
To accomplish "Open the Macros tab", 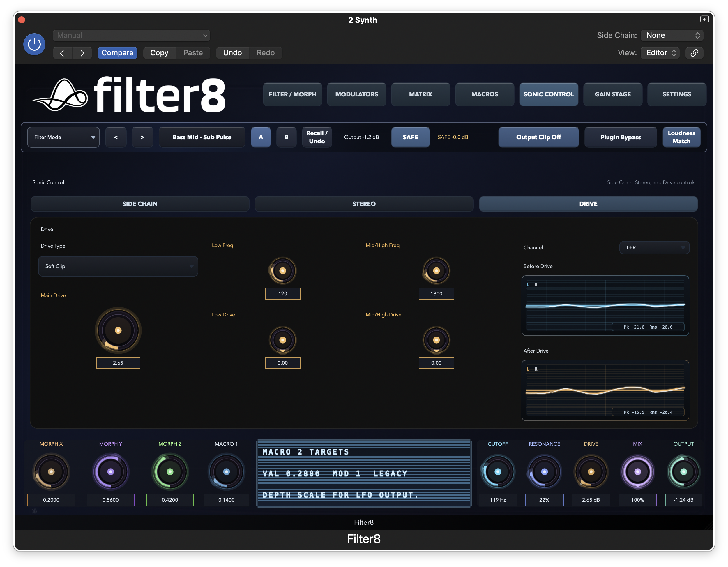I will pos(484,94).
